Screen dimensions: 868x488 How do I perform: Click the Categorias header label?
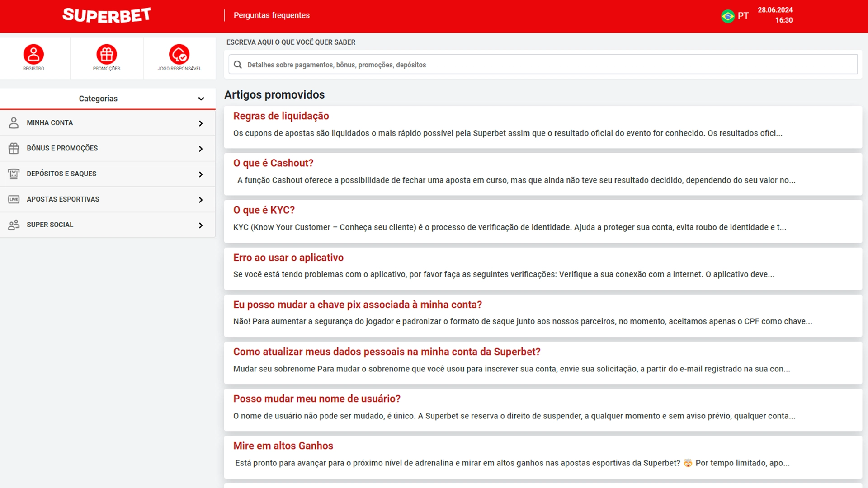pos(98,99)
